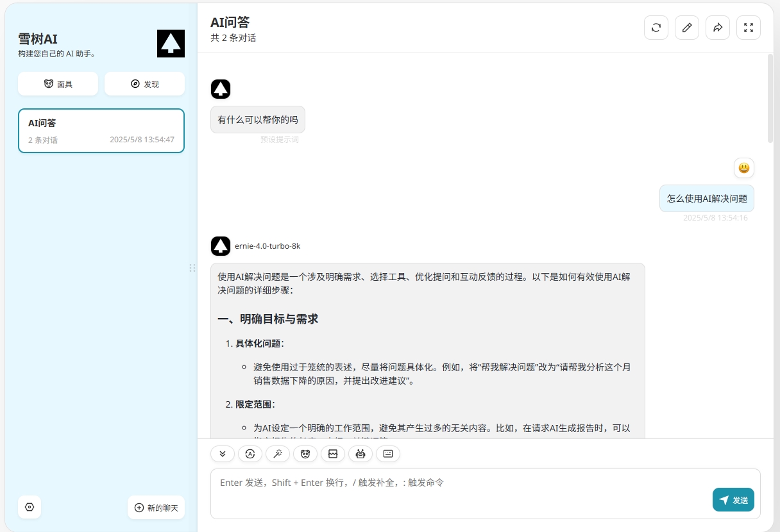This screenshot has height=532, width=780.
Task: Click the list item 具体化问题
Action: (260, 344)
